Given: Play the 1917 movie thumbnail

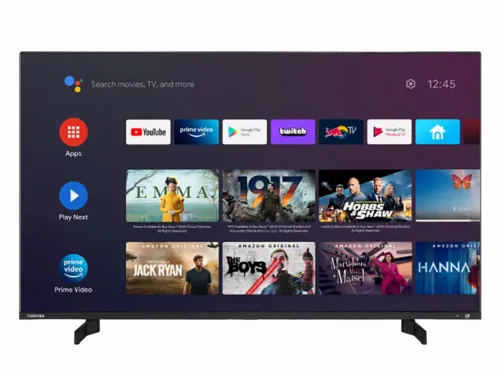Looking at the screenshot, I should pos(269,196).
